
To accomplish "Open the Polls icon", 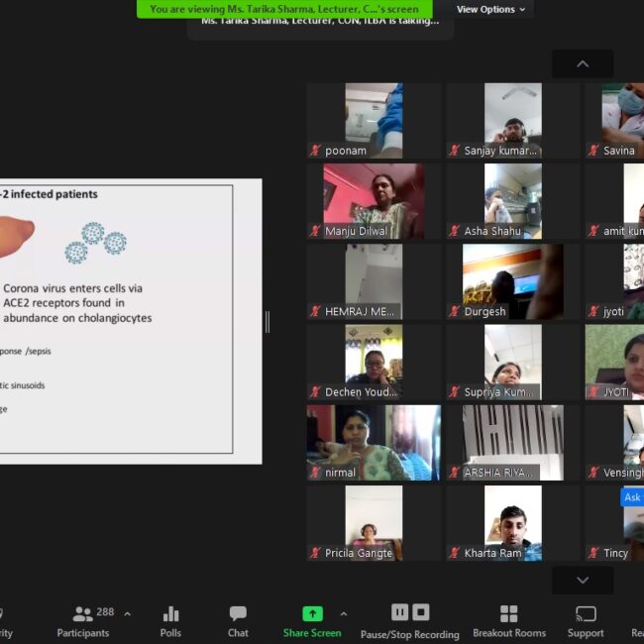I will point(170,620).
